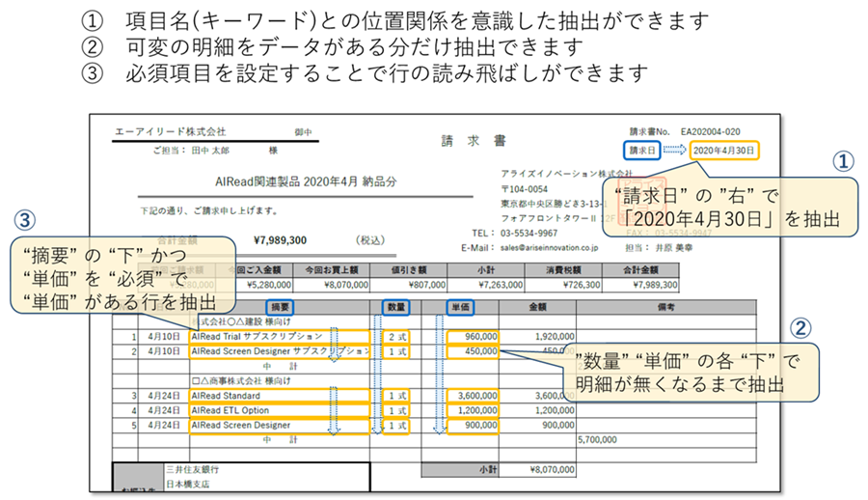Image resolution: width=868 pixels, height=500 pixels.
Task: Select discount value ¥807,000
Action: point(427,285)
